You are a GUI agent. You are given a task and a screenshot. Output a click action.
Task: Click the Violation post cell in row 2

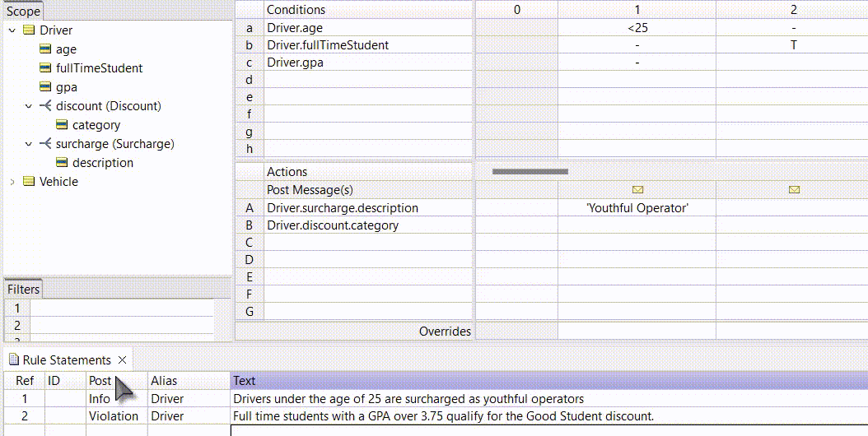114,416
